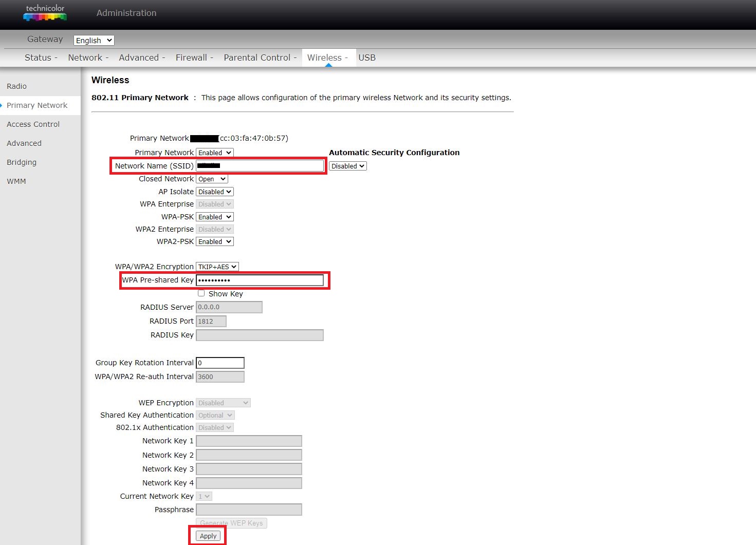
Task: Click the Network Name SSID input field
Action: point(260,165)
